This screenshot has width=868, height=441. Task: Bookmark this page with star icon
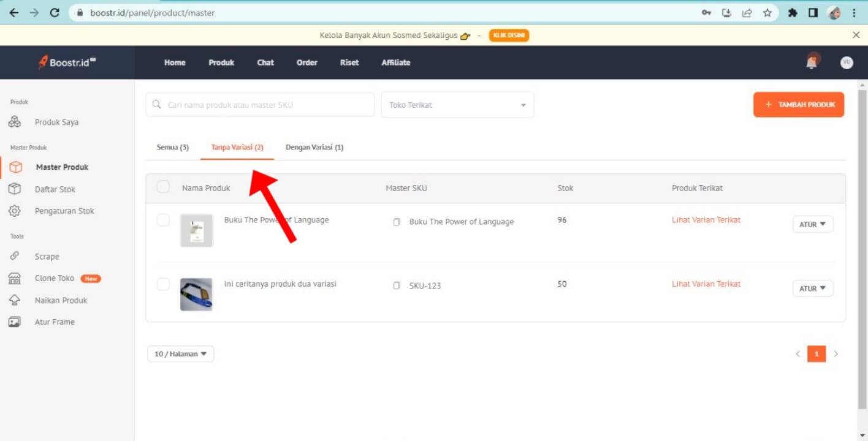767,12
